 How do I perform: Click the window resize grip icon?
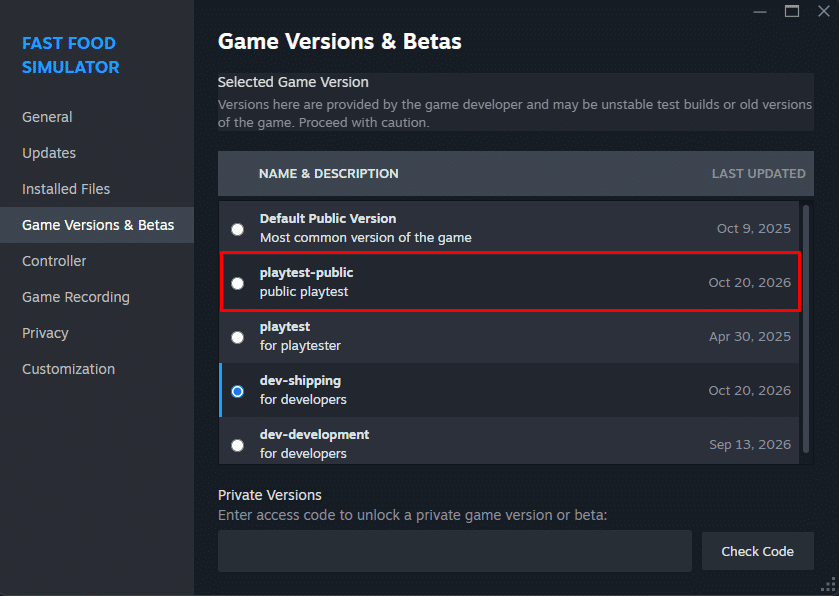(x=829, y=585)
